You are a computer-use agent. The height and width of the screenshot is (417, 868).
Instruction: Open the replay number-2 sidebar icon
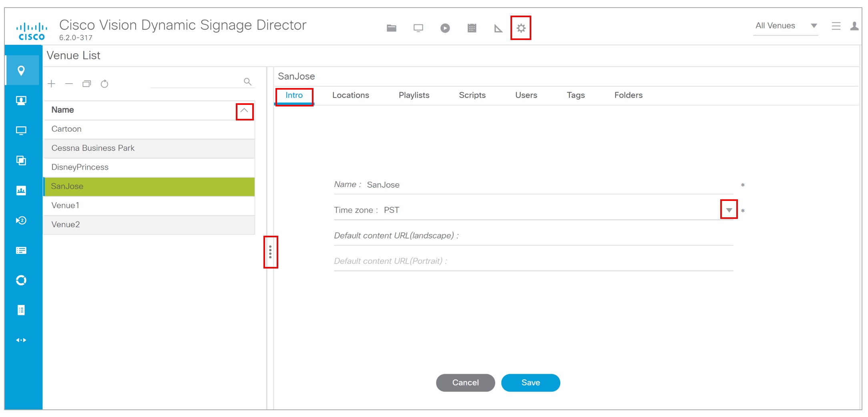coord(21,221)
